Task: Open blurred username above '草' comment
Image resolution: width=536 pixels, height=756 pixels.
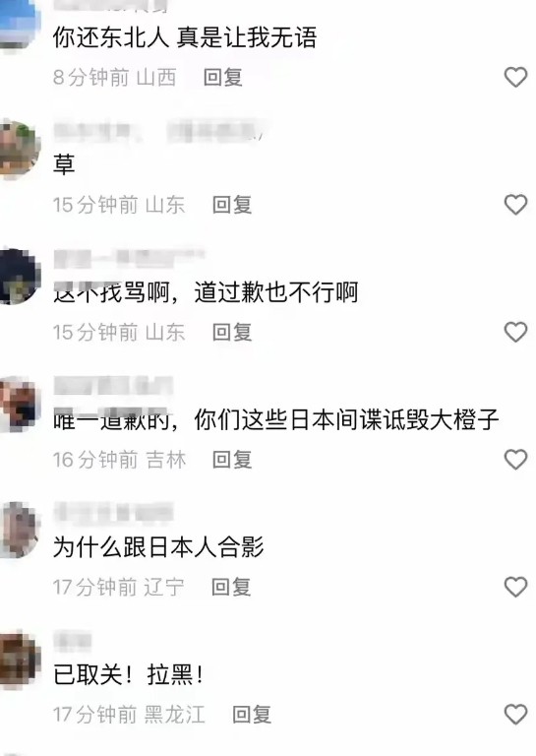Action: click(159, 131)
